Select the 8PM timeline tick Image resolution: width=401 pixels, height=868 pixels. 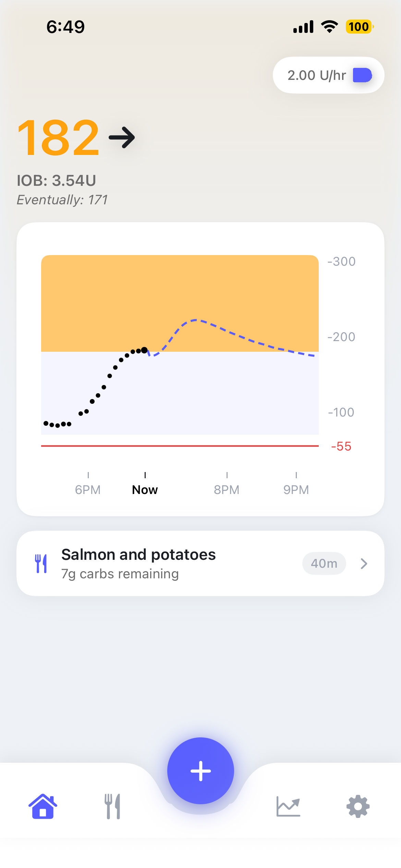pos(227,489)
